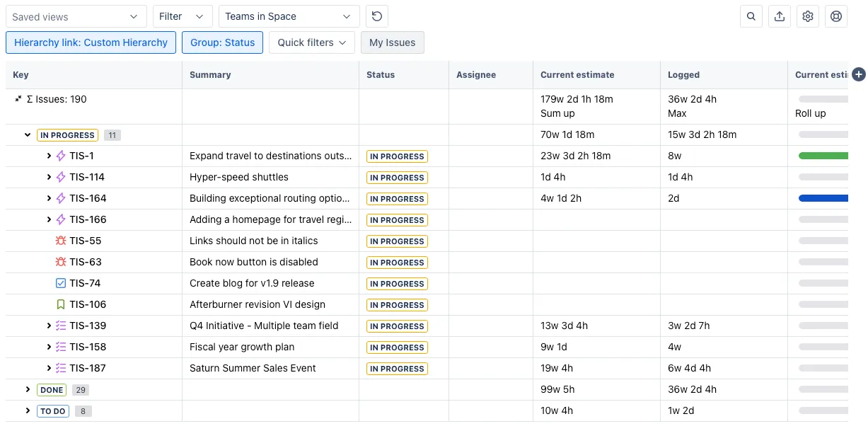Click the bug icon of TIS-55
The width and height of the screenshot is (868, 431).
pos(61,241)
